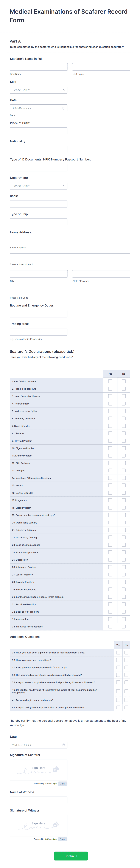
Task: Mark No for Fractures / Dislocations
Action: click(123, 627)
